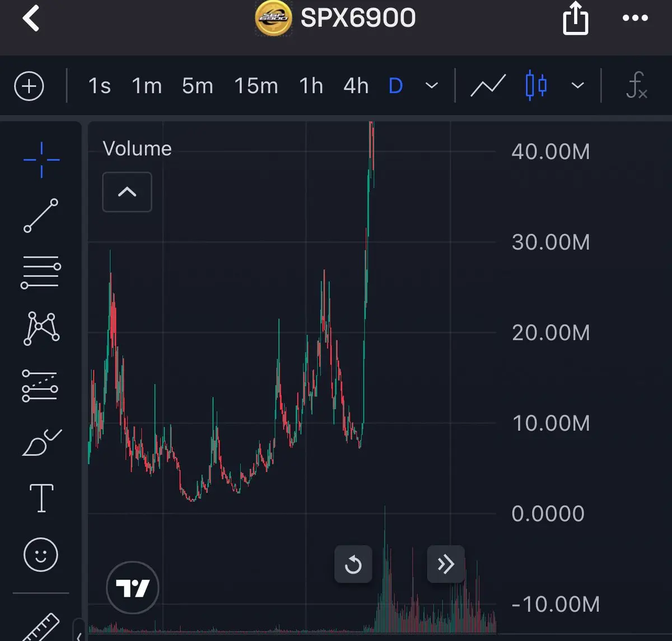
Task: Open the forecasting and measurement tool
Action: click(x=40, y=386)
